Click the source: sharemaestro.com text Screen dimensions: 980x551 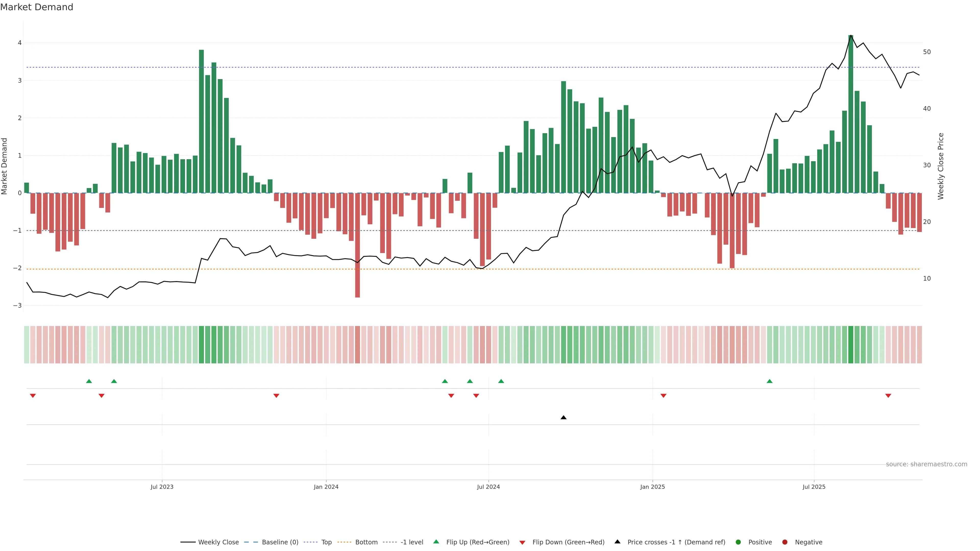[x=926, y=464]
